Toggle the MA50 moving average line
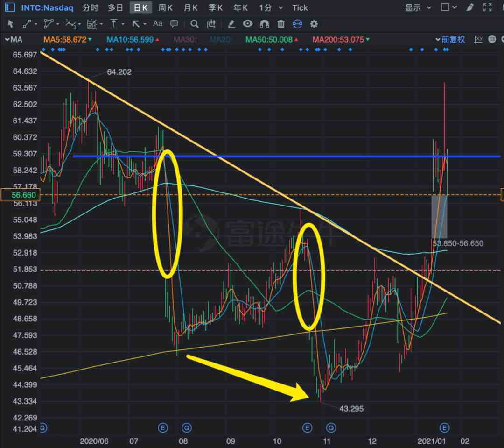The image size is (504, 448). (272, 40)
